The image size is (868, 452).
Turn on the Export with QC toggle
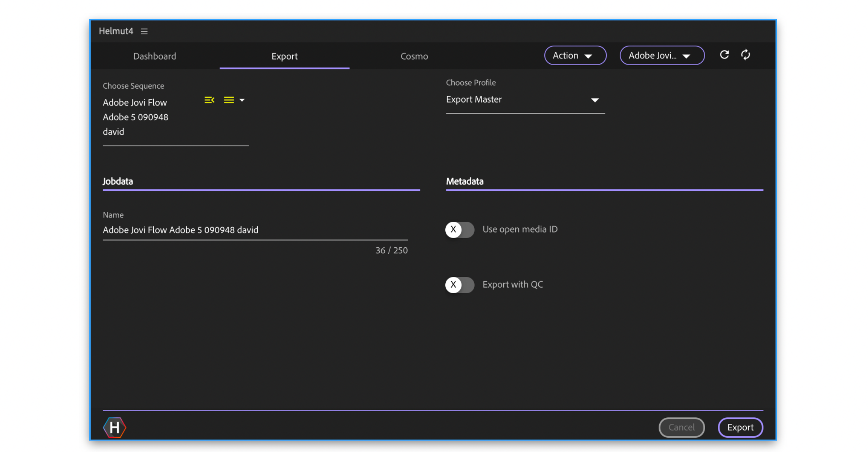click(x=460, y=285)
